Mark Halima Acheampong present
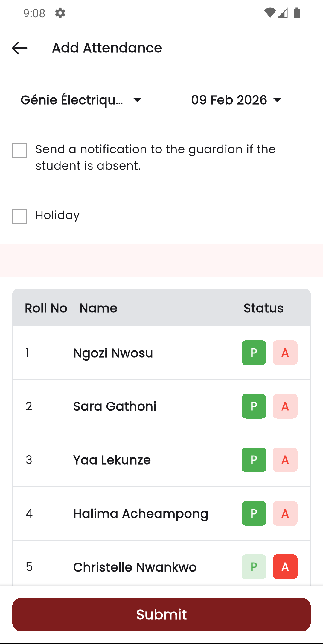The image size is (323, 644). pos(253,513)
